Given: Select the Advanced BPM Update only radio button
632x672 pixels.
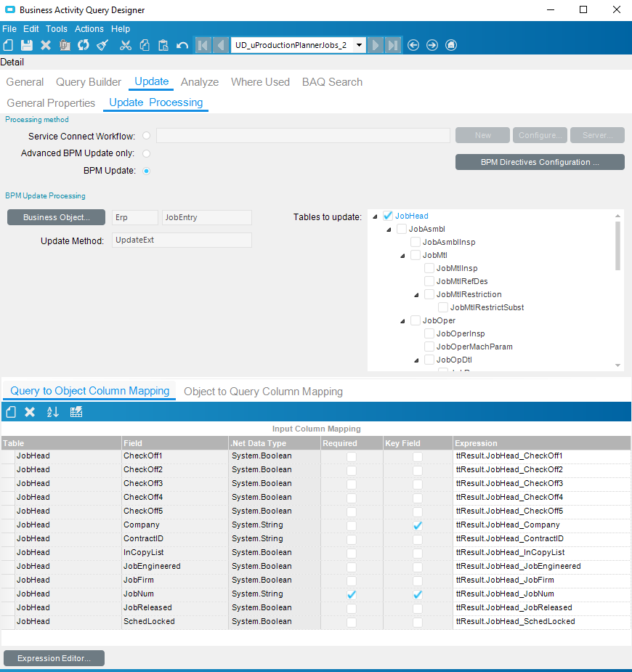Looking at the screenshot, I should pyautogui.click(x=147, y=153).
